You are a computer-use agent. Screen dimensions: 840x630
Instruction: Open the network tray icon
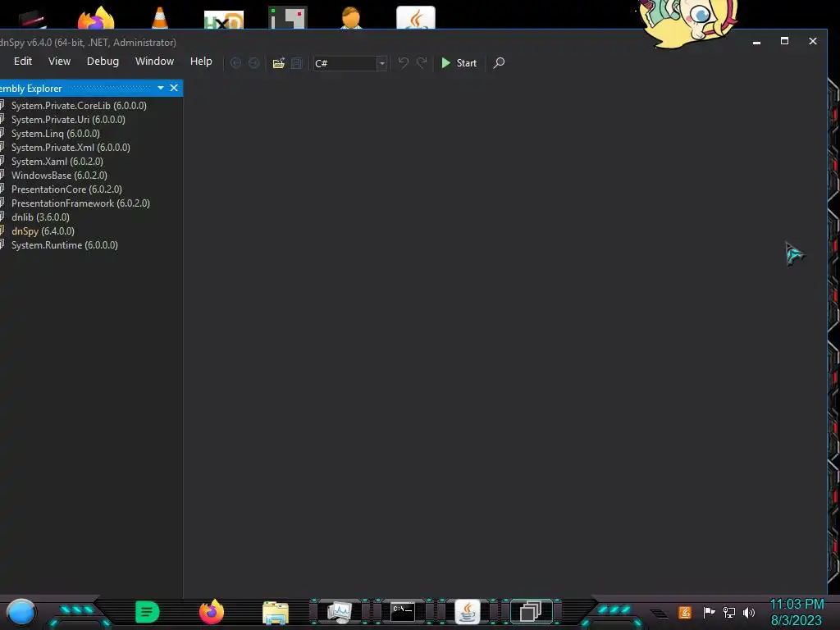(x=729, y=612)
